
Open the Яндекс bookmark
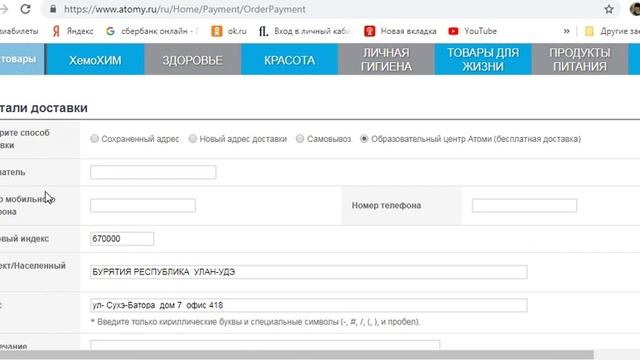click(73, 31)
